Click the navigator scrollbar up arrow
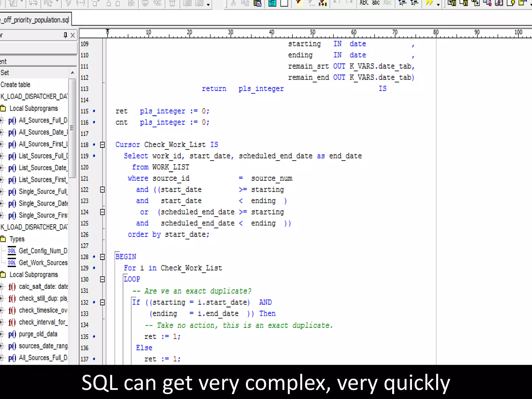The height and width of the screenshot is (399, 532). pyautogui.click(x=72, y=72)
